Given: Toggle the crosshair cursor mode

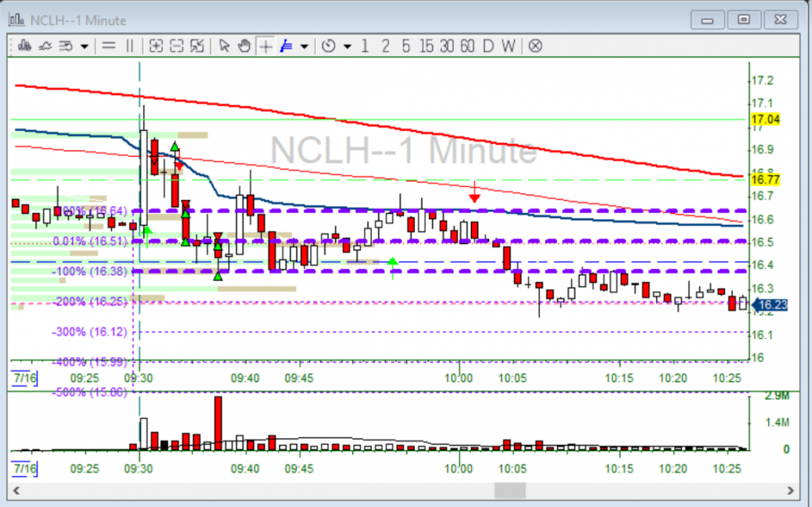Looking at the screenshot, I should point(266,46).
